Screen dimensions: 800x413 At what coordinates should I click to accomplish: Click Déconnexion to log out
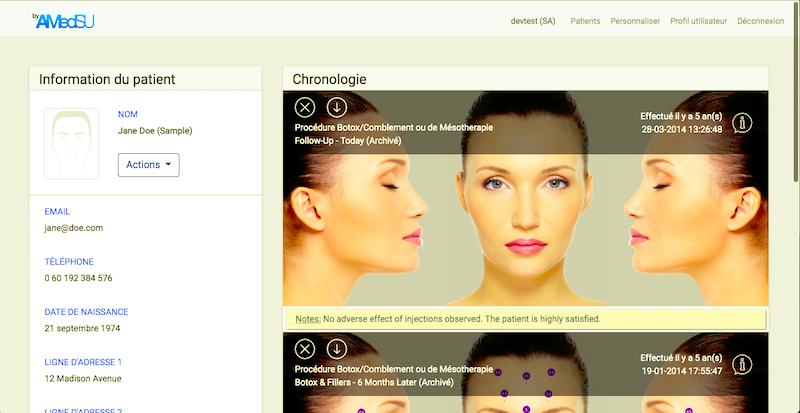point(761,21)
